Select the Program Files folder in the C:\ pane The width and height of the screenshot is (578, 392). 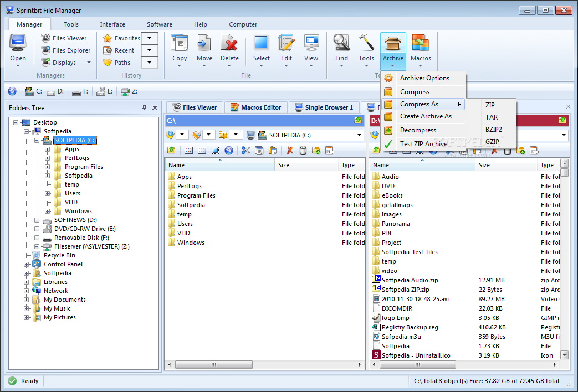(196, 195)
